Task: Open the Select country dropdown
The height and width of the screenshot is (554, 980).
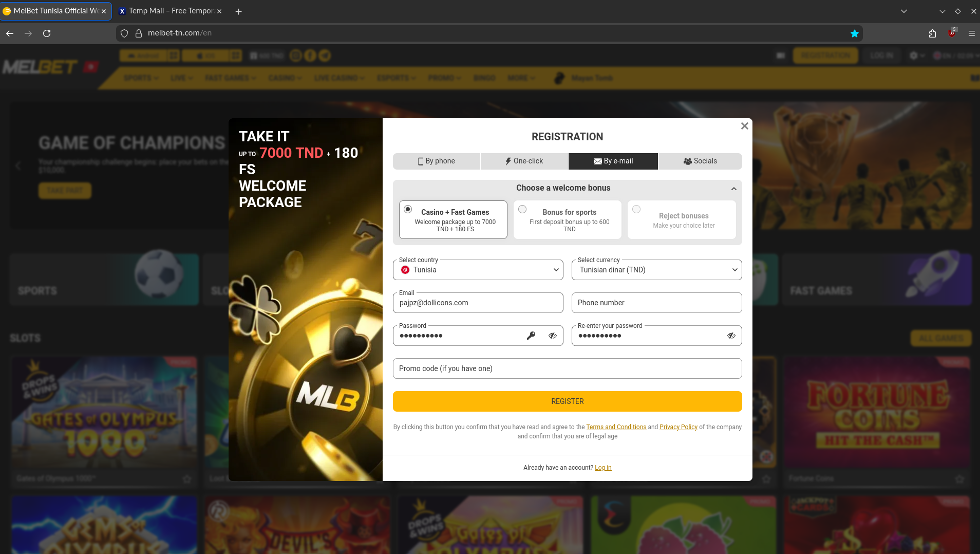Action: (x=478, y=270)
